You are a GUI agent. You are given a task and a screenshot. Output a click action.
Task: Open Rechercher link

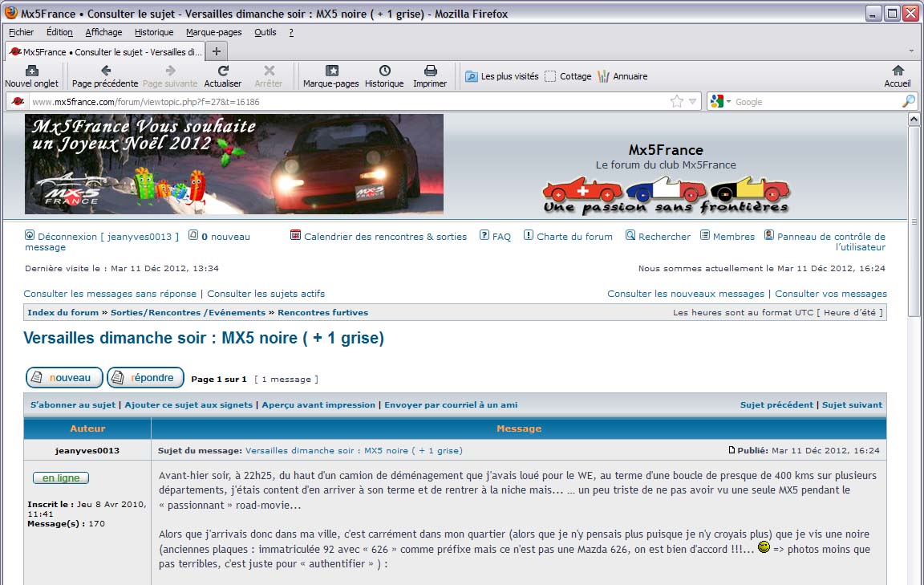[665, 237]
